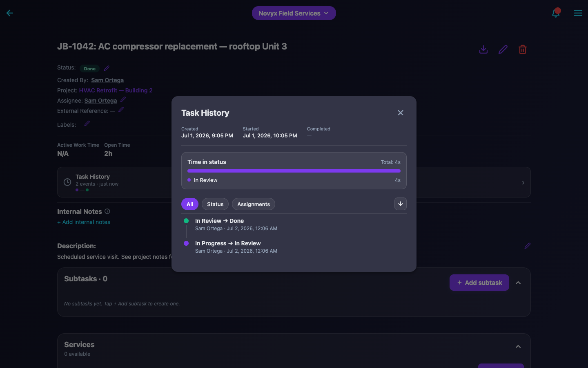
Task: Open the notifications bell
Action: click(x=556, y=13)
